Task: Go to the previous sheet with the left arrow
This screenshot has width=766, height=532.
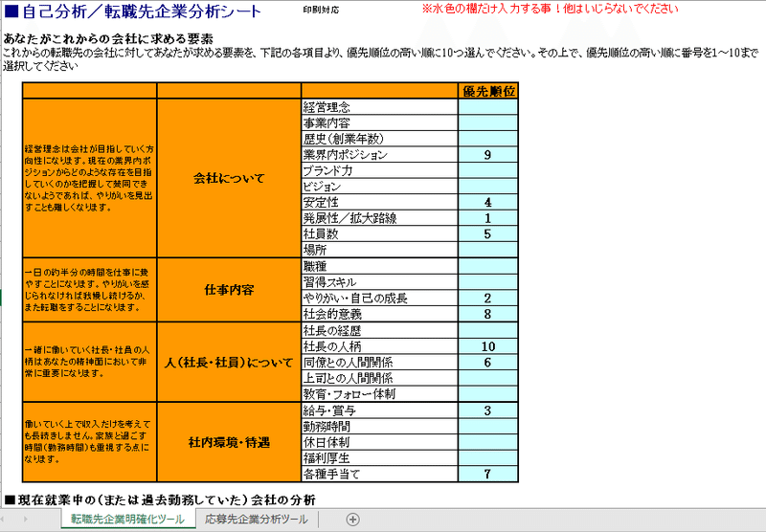Action: tap(4, 519)
